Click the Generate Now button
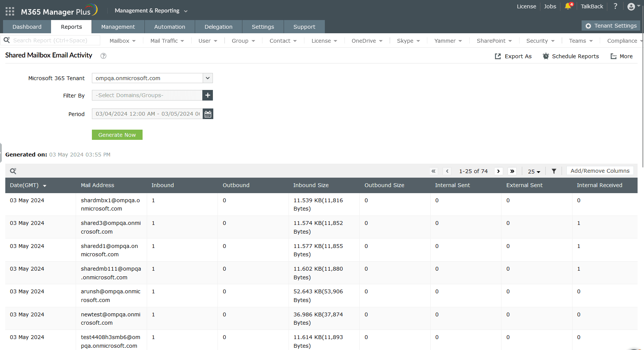The image size is (644, 350). (x=117, y=135)
